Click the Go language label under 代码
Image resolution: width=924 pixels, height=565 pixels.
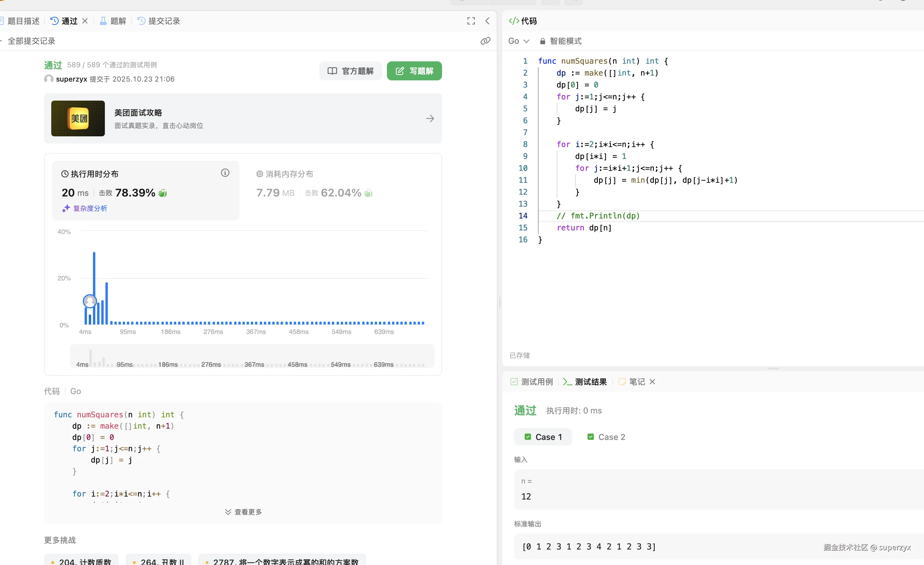pos(76,391)
